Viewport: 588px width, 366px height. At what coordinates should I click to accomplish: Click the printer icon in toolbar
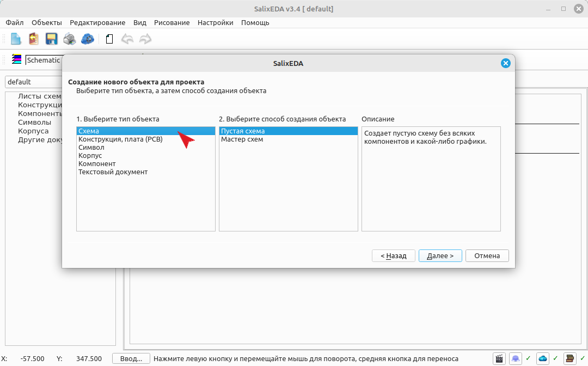[x=69, y=39]
